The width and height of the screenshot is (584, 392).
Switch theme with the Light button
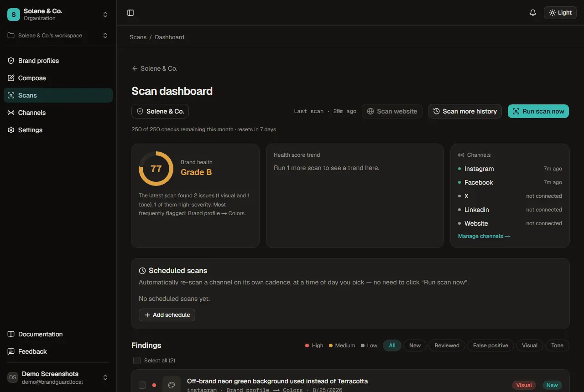[x=560, y=13]
